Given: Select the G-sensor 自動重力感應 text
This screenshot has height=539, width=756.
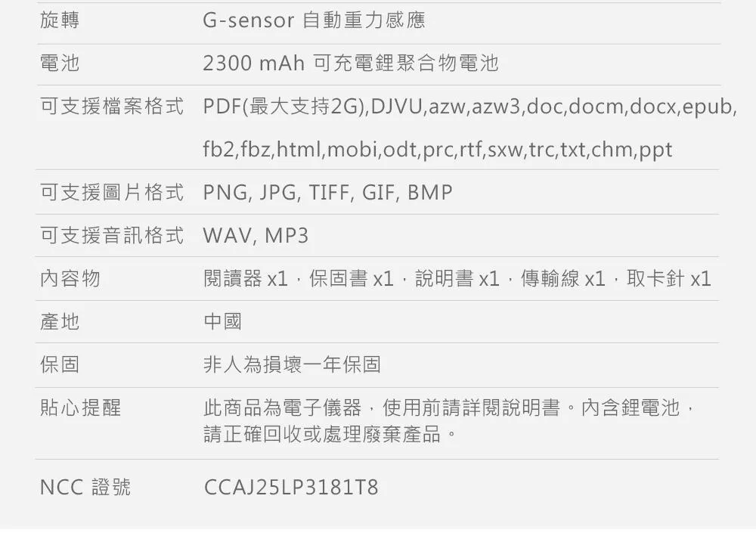Looking at the screenshot, I should [314, 20].
